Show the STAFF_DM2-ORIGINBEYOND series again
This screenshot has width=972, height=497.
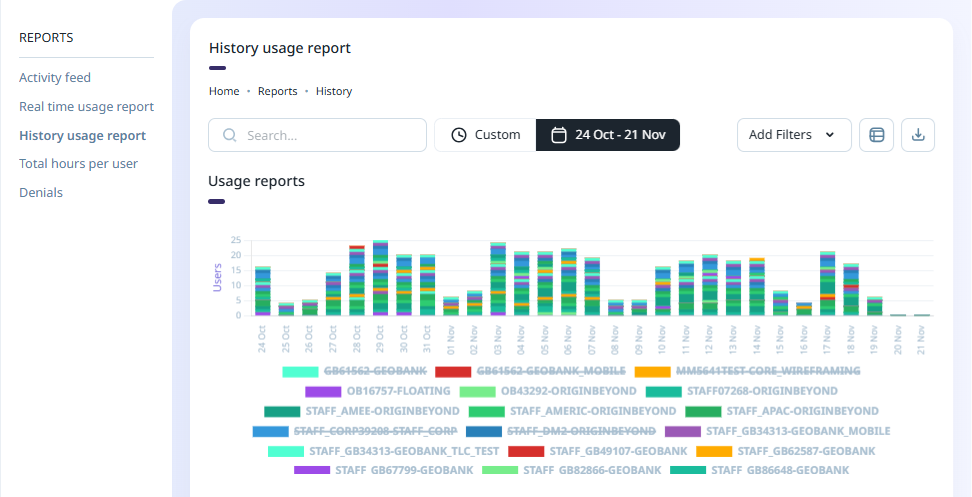pos(581,431)
